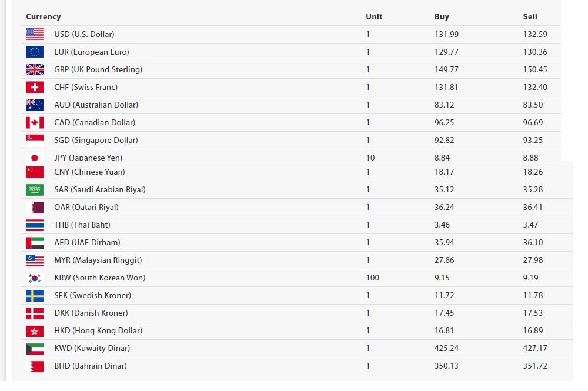The image size is (588, 391).
Task: Click the UK Union Jack flag icon
Action: (x=35, y=69)
